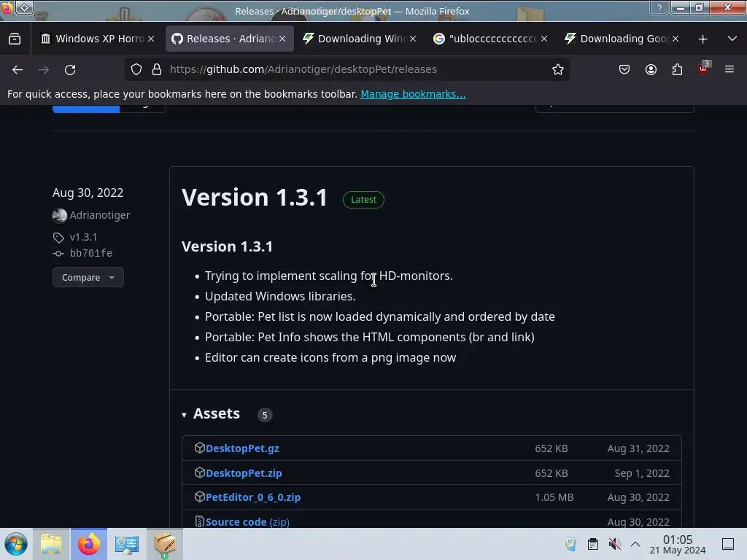Close the Downloading Windows tab
Image resolution: width=747 pixels, height=560 pixels.
(413, 39)
